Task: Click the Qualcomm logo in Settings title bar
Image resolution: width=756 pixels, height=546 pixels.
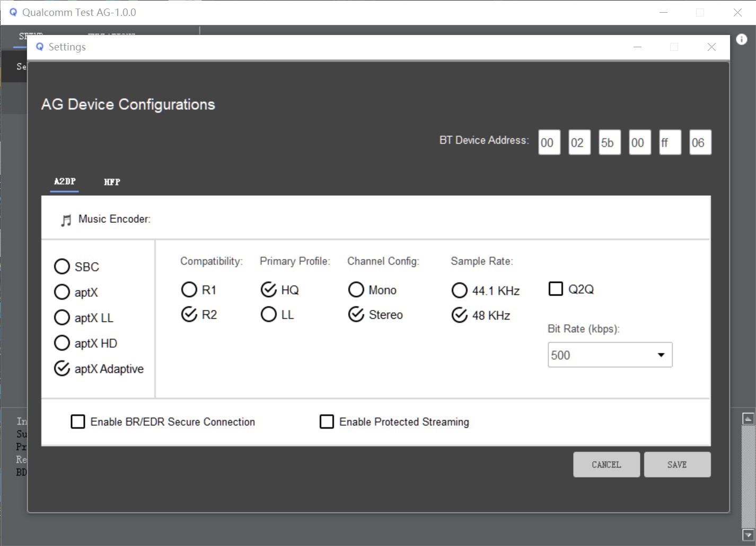Action: tap(40, 47)
